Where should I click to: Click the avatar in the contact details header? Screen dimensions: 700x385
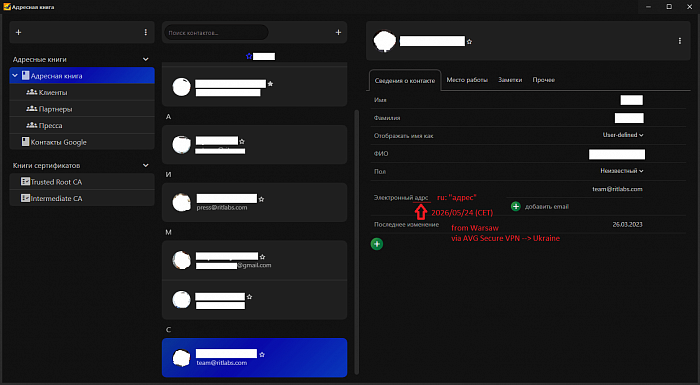384,41
